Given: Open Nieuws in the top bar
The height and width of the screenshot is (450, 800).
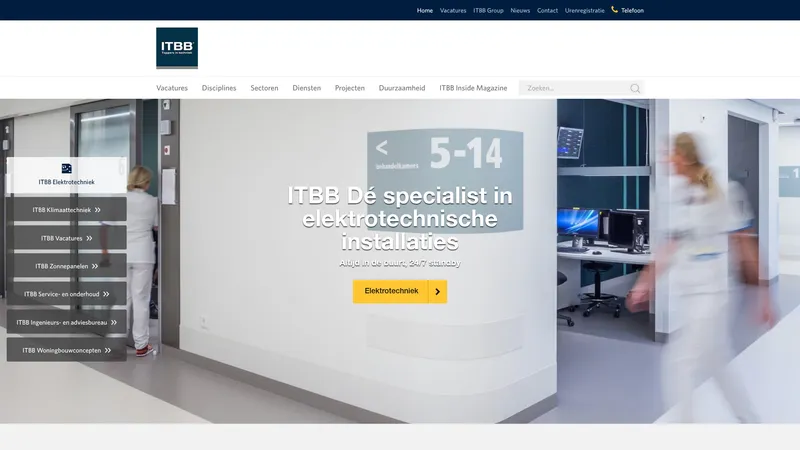Looking at the screenshot, I should [x=520, y=10].
